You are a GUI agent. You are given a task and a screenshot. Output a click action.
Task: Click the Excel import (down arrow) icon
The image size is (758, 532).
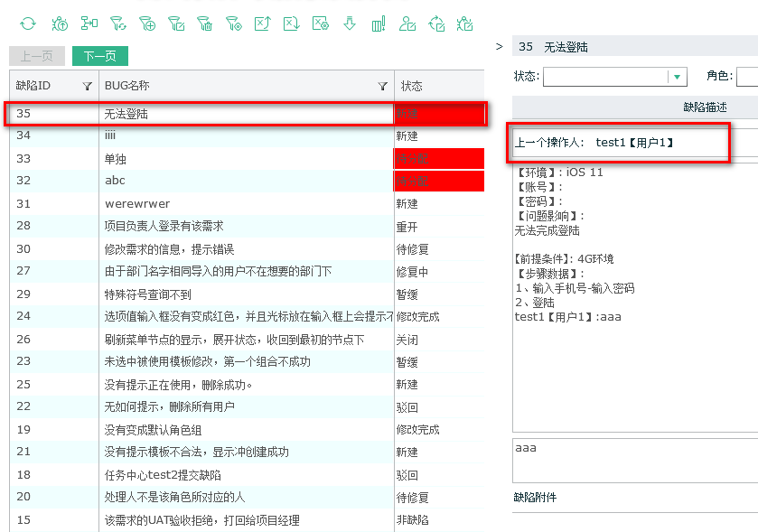point(292,23)
